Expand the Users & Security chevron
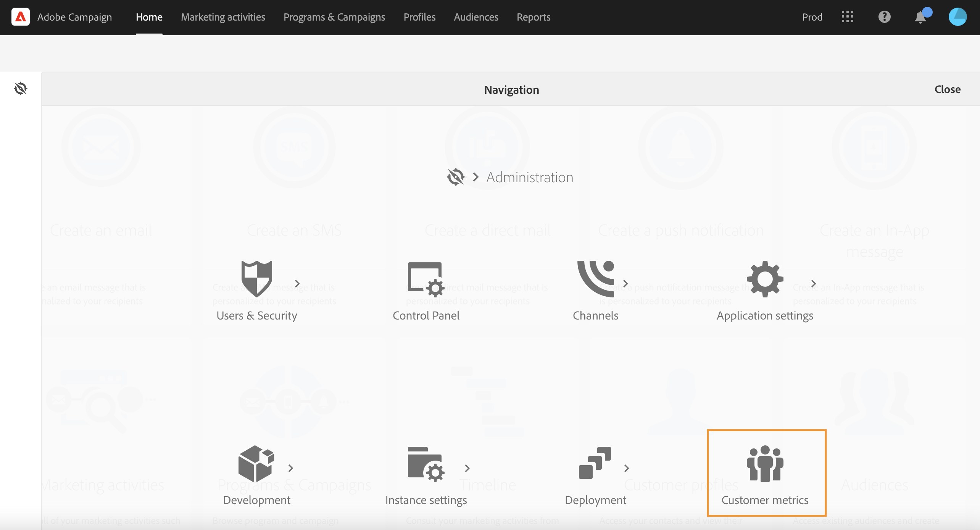 (297, 284)
